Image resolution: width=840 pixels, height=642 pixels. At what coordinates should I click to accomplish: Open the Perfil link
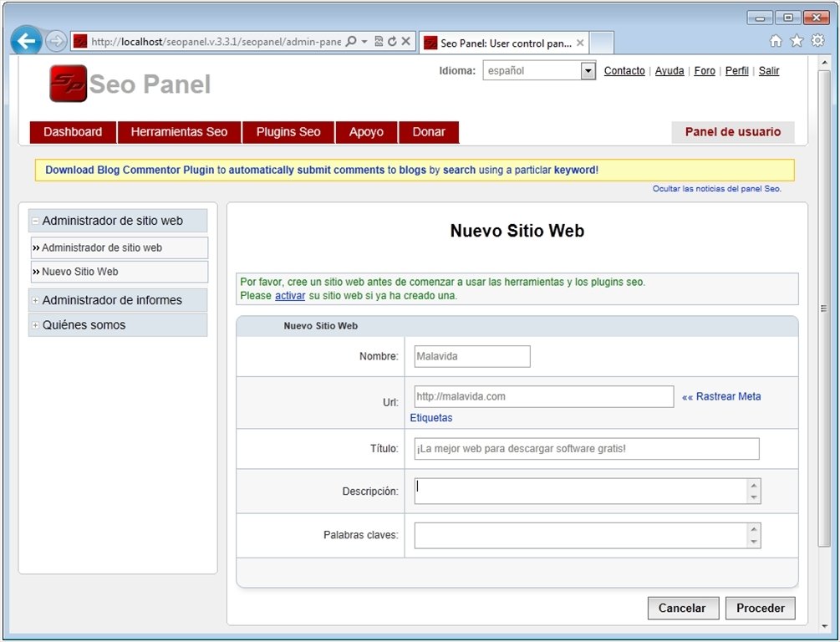[x=736, y=71]
